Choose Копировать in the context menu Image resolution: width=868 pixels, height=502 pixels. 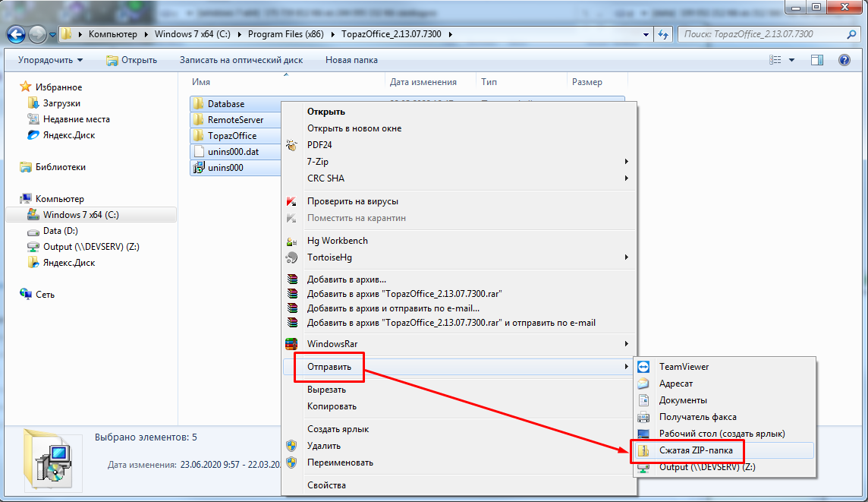460,407
